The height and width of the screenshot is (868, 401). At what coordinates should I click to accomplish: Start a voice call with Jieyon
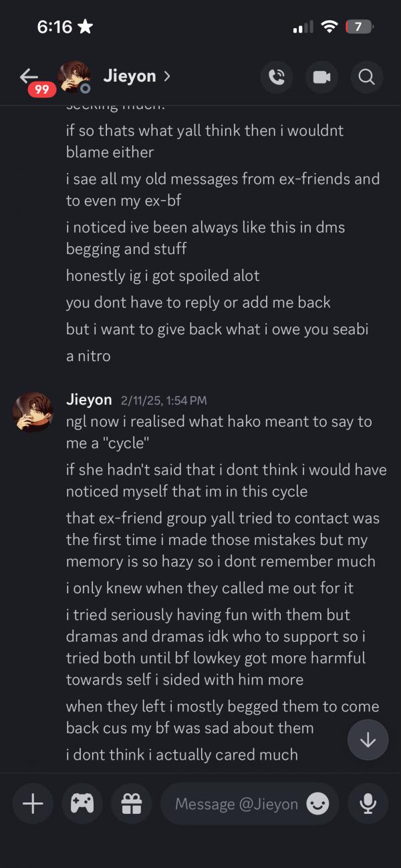(x=276, y=77)
